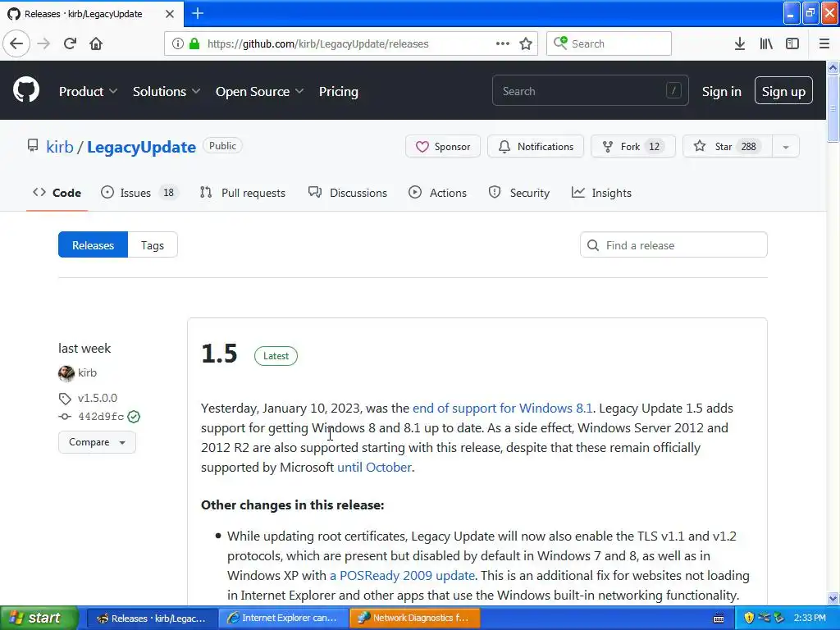The width and height of the screenshot is (840, 630).
Task: Click the green padlock security icon
Action: point(194,43)
